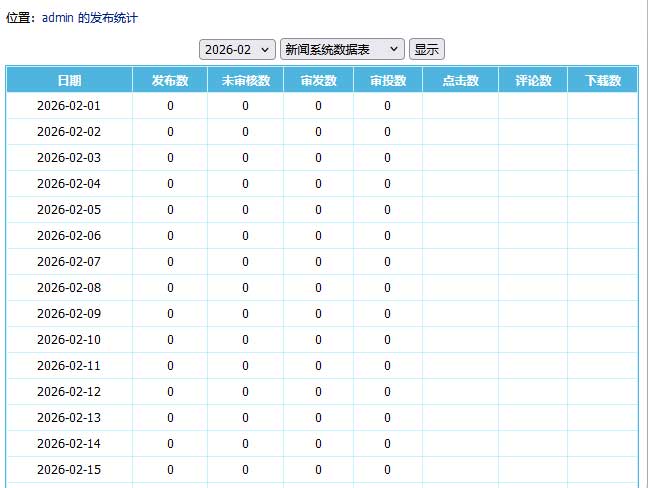Select the 审投数 column header
The image size is (648, 488).
387,80
